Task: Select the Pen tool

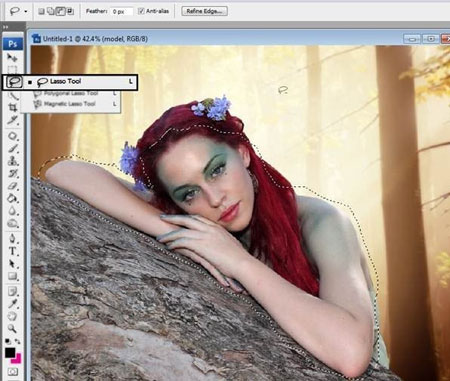Action: 12,239
